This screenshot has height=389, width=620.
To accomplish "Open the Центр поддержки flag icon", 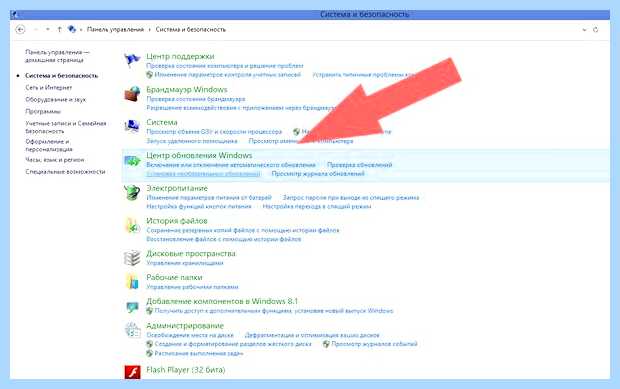I will 132,60.
